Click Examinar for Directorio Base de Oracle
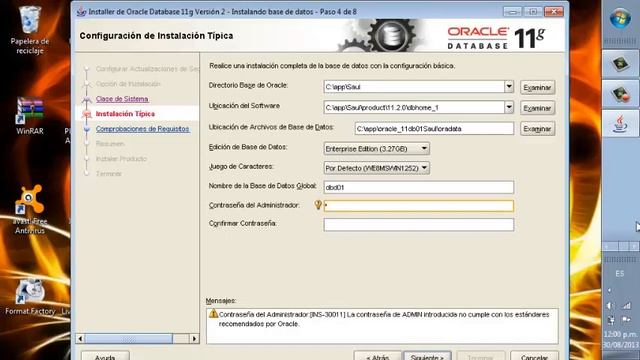Viewport: 640px width, 360px height. [x=537, y=87]
